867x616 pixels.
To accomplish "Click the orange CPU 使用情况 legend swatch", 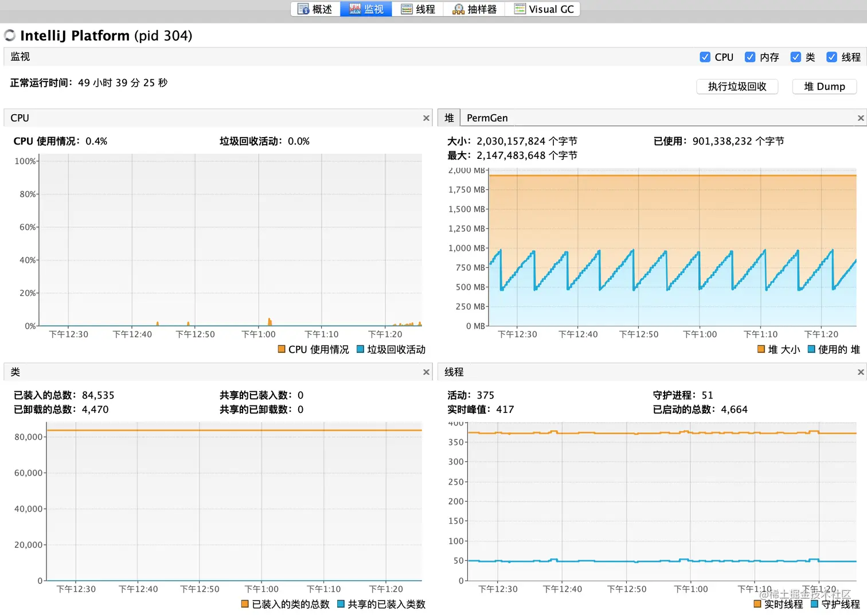I will (282, 349).
